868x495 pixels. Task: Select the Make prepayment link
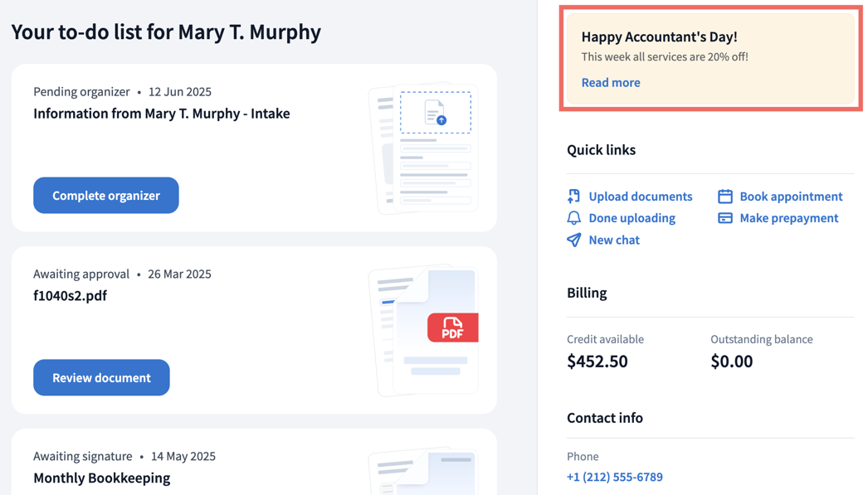coord(788,218)
